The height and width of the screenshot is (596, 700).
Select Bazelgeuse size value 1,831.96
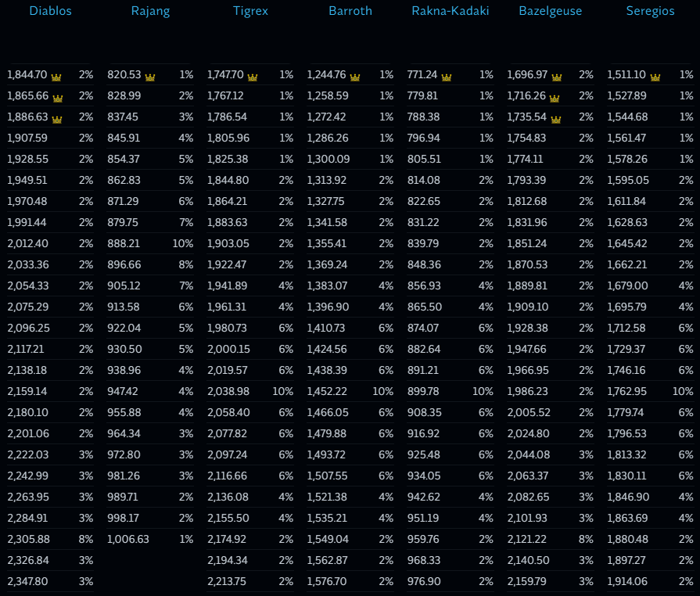pos(527,222)
